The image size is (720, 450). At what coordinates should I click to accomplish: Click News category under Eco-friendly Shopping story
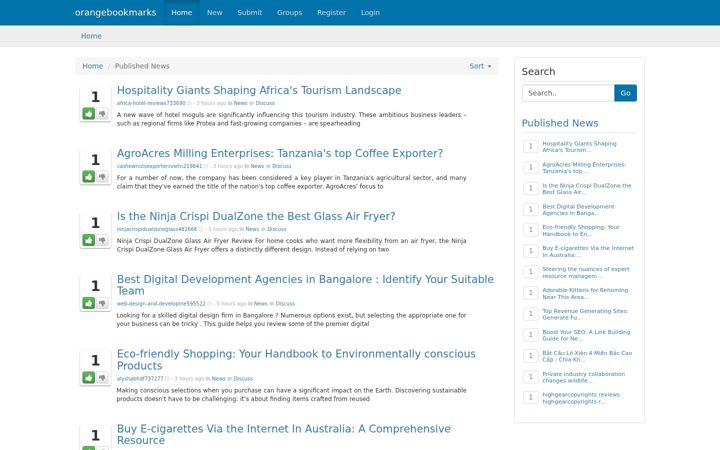click(x=219, y=378)
